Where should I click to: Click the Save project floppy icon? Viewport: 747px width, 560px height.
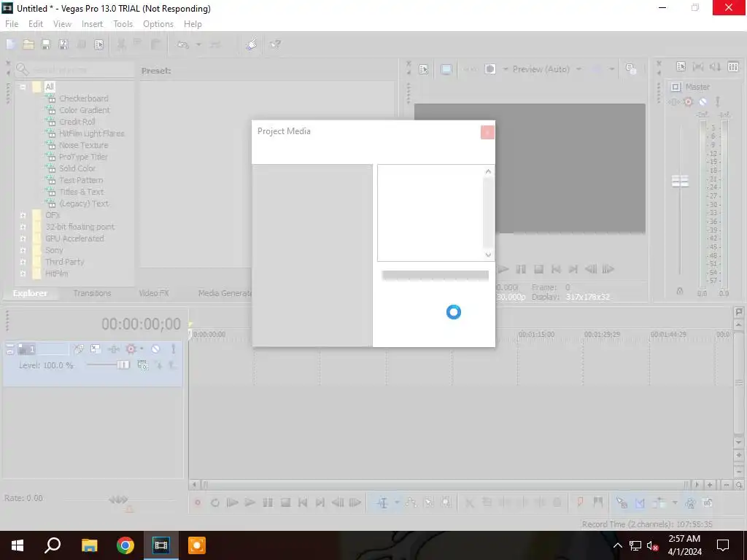pyautogui.click(x=46, y=44)
